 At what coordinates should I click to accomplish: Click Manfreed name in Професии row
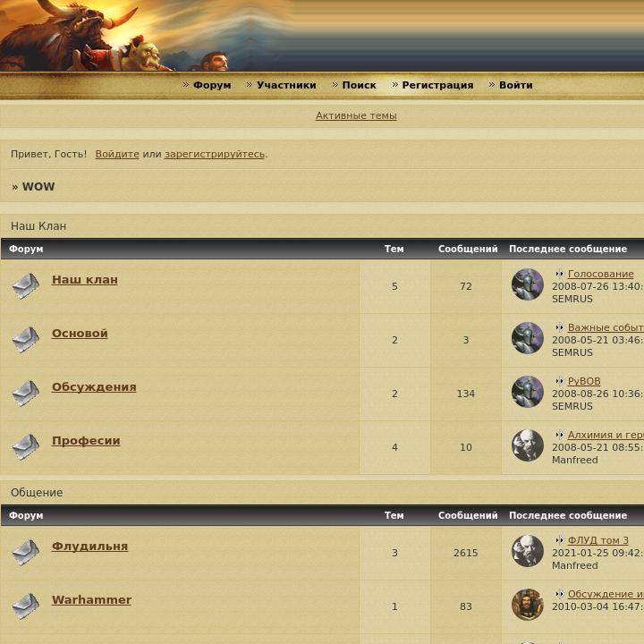[x=574, y=460]
